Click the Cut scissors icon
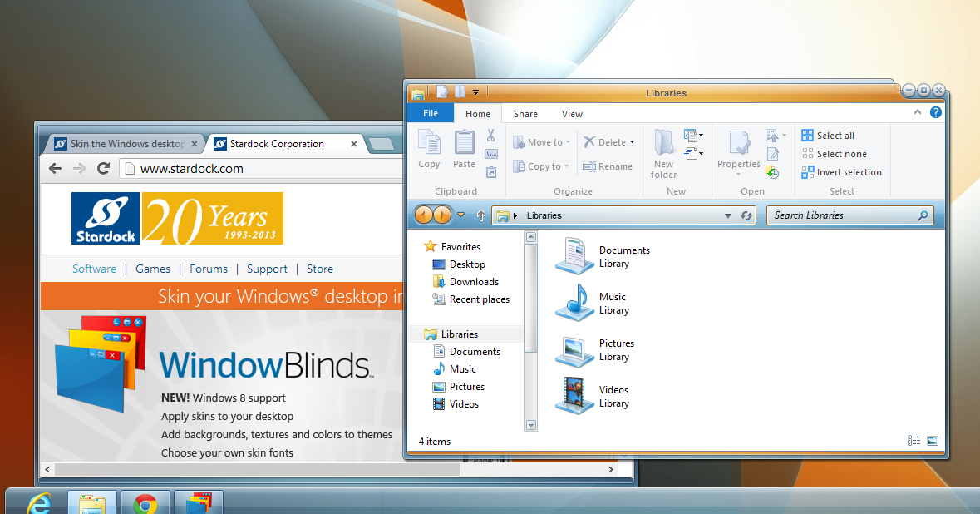 click(490, 135)
